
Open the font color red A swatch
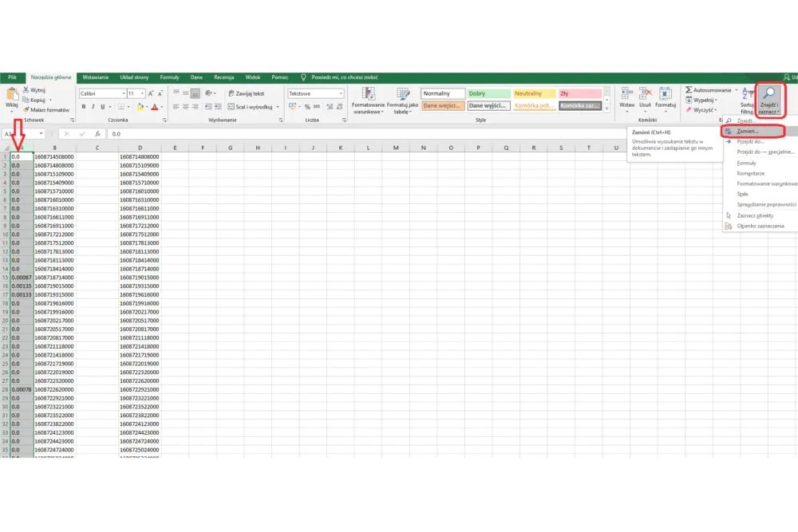pos(155,107)
